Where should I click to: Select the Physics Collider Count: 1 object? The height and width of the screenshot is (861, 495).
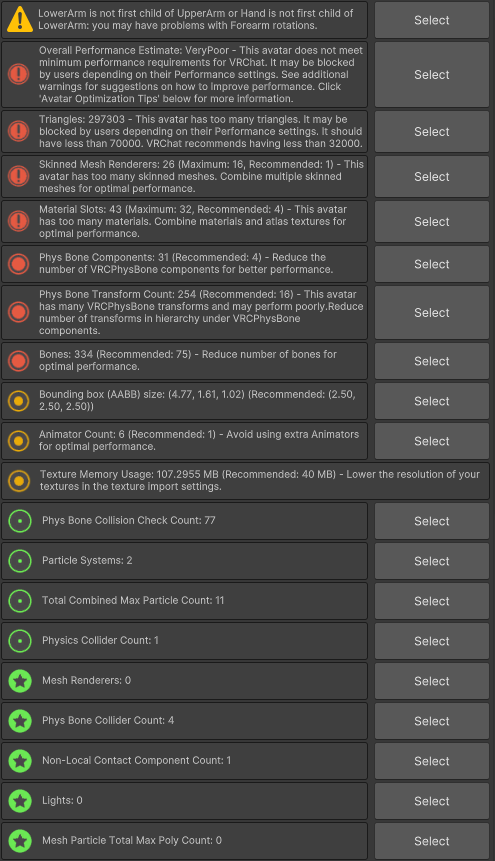[432, 641]
